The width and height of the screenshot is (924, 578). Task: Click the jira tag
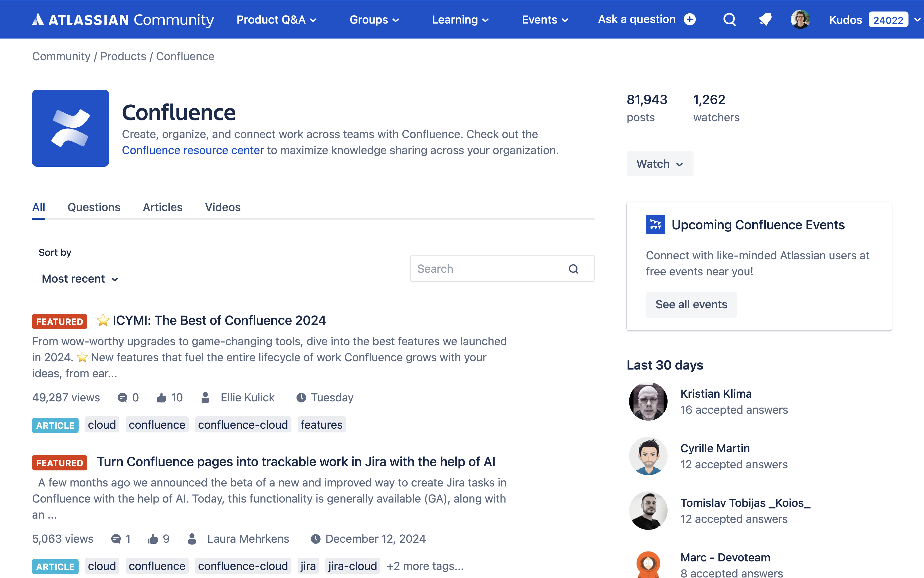308,566
